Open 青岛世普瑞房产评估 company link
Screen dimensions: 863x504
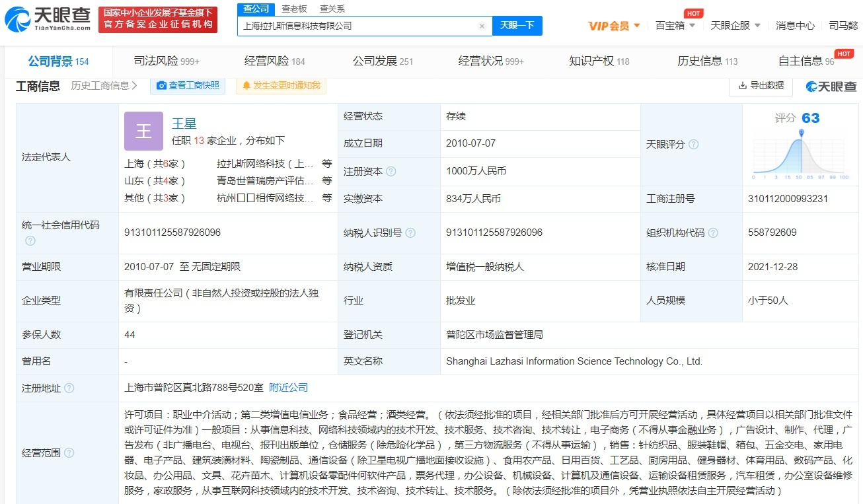click(x=265, y=180)
